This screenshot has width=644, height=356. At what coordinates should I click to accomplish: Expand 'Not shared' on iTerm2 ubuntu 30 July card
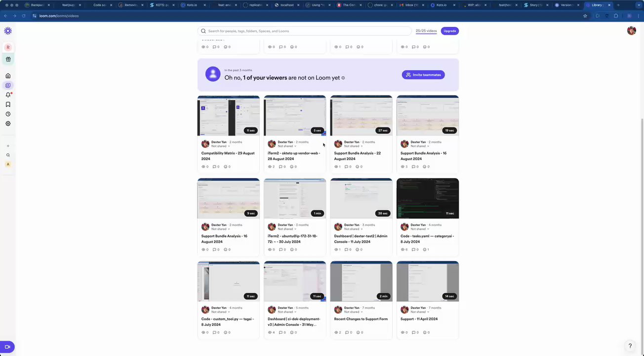[286, 229]
